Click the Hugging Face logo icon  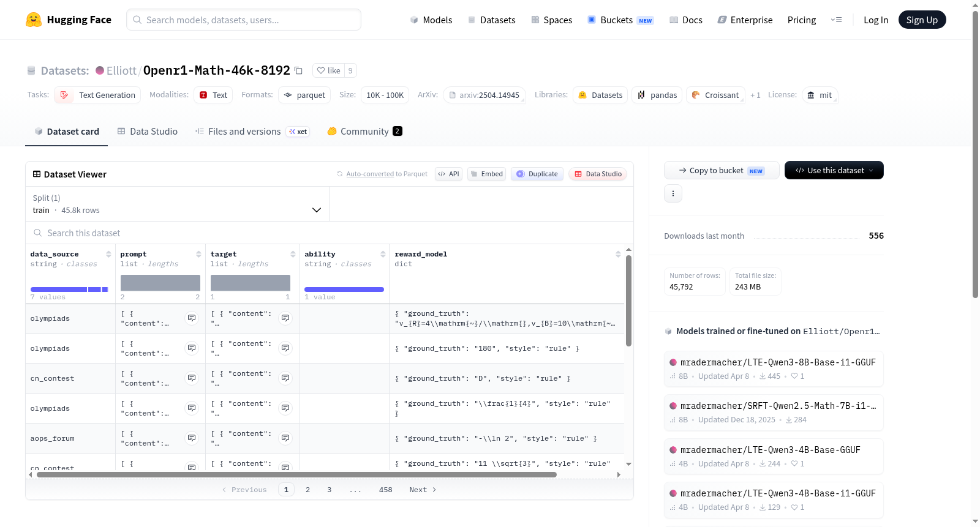click(x=34, y=20)
